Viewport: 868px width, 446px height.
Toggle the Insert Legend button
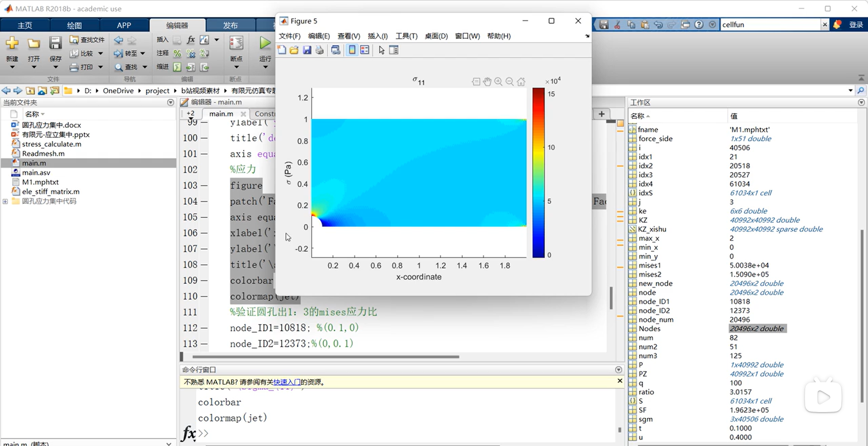click(x=364, y=50)
